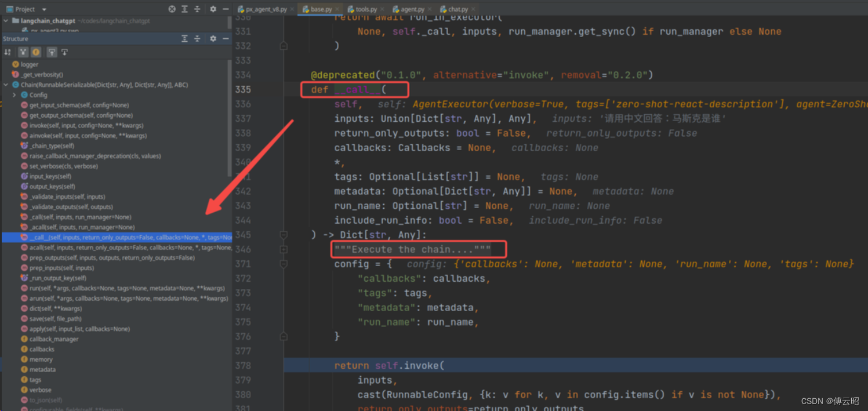Click Structure panel vertical scrollbar

[x=230, y=118]
